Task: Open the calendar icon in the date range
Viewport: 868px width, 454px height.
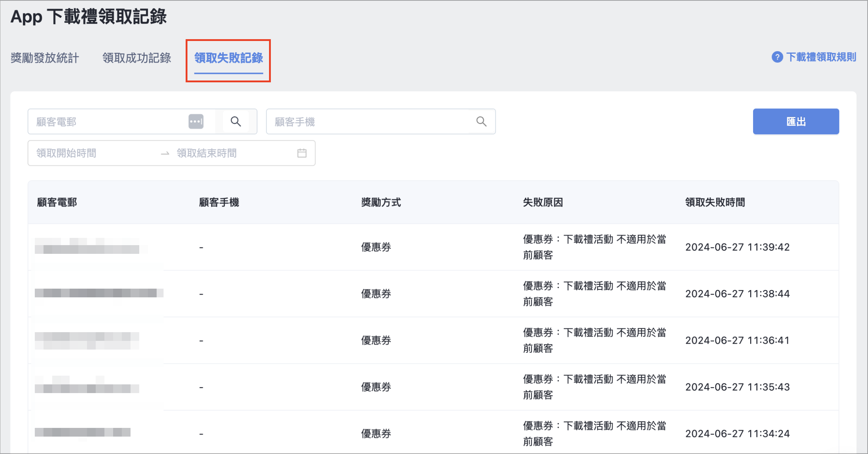Action: [302, 153]
